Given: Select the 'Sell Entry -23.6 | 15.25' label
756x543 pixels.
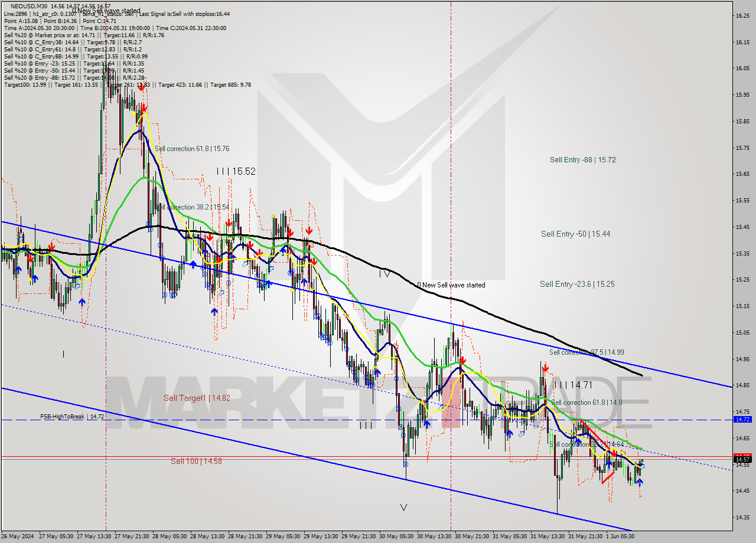Looking at the screenshot, I should coord(577,284).
